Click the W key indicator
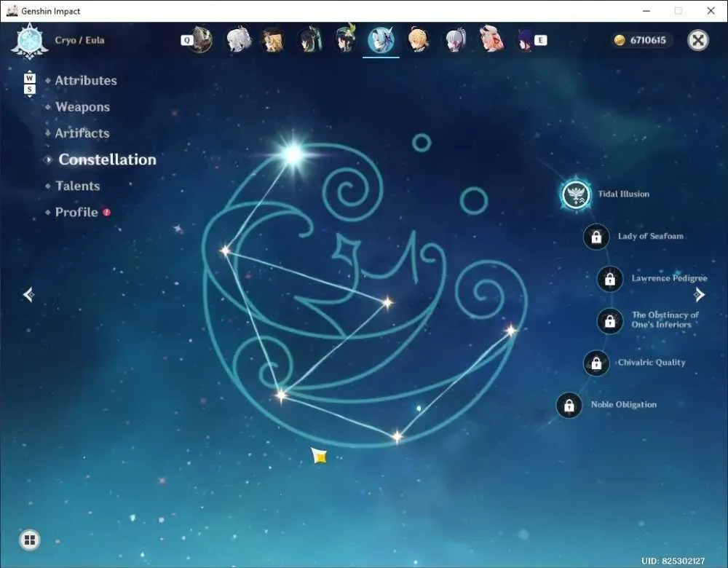The image size is (728, 568). coord(30,78)
